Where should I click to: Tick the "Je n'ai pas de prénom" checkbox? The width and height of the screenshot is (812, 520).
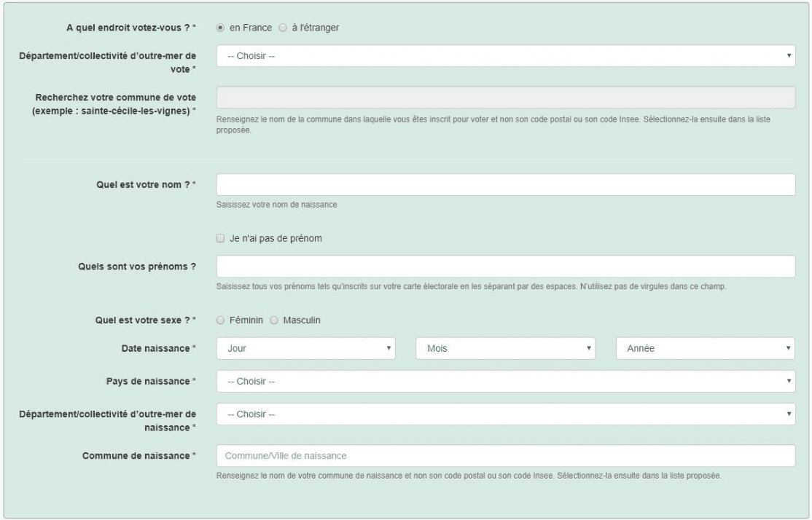[220, 238]
